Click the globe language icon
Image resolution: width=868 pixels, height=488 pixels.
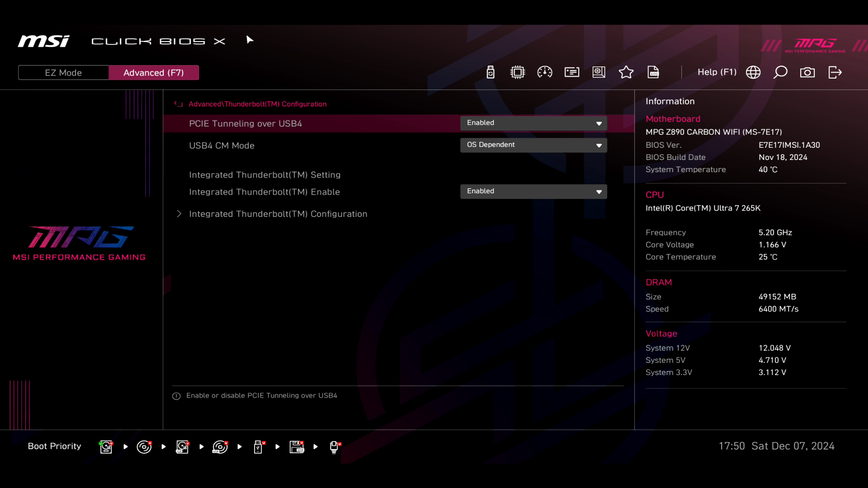pos(753,72)
